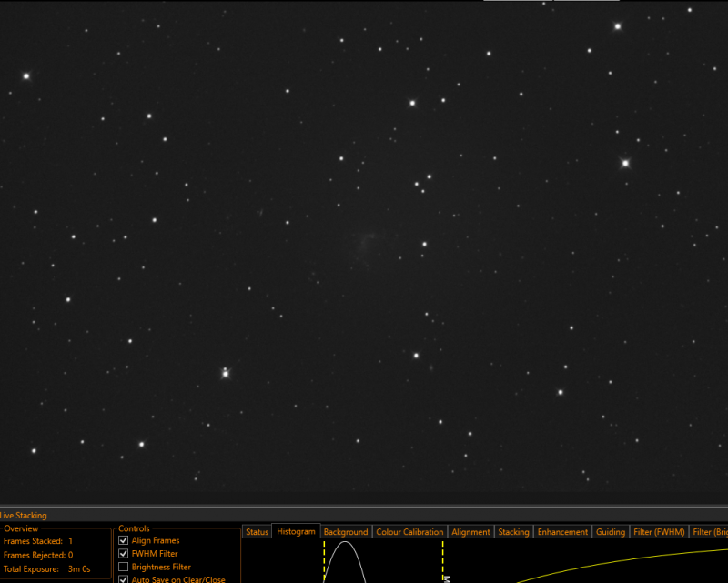Click the white histogram curve peak
Screen dimensions: 728x583
coord(345,542)
